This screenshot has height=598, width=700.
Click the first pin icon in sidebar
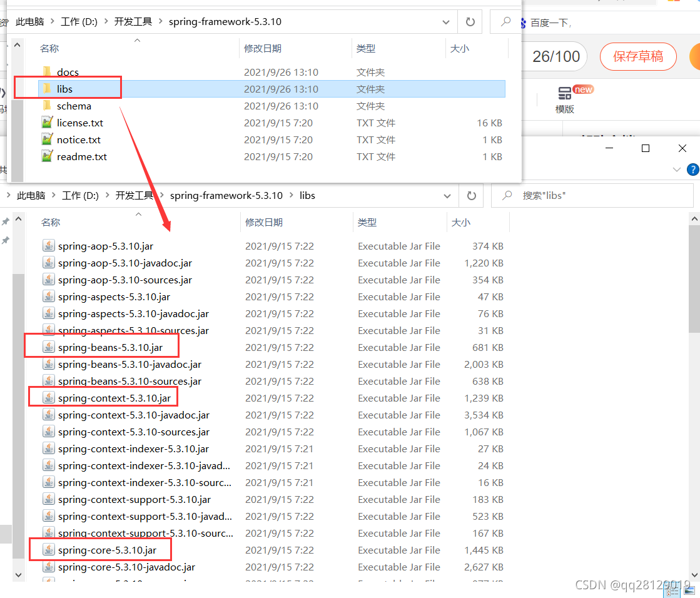tap(6, 222)
